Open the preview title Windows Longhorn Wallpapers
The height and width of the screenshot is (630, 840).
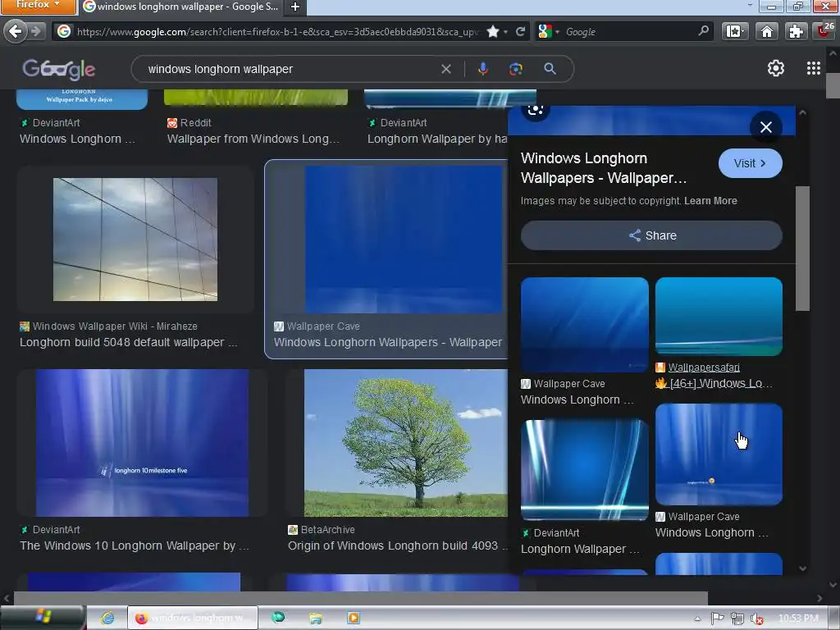[604, 167]
